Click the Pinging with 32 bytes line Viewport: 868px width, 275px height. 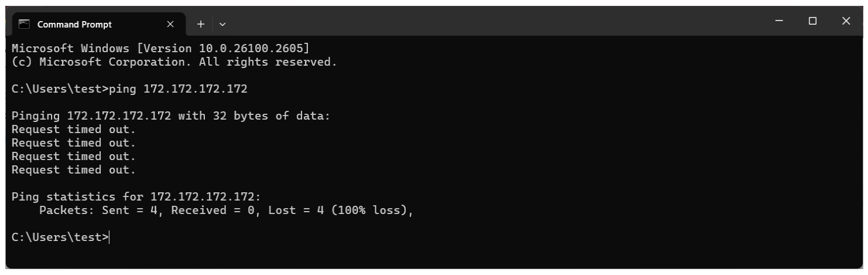(x=171, y=116)
